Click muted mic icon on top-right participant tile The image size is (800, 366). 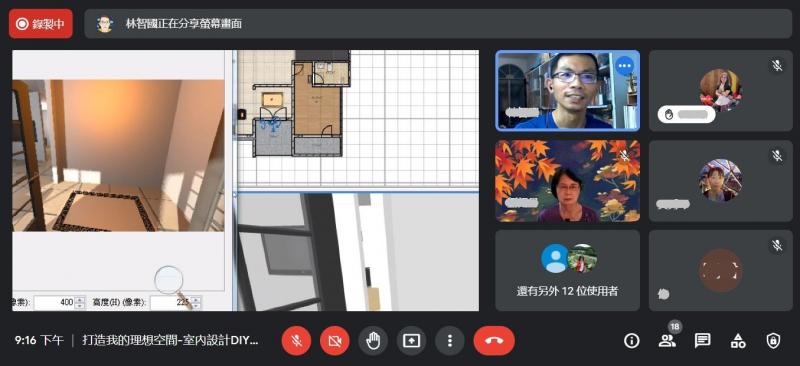[x=777, y=65]
